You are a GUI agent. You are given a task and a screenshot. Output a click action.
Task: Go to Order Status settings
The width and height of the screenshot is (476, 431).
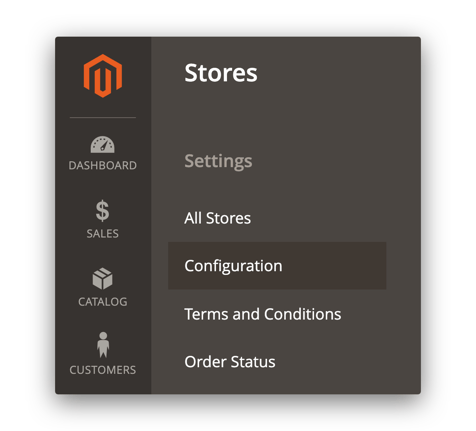point(230,362)
